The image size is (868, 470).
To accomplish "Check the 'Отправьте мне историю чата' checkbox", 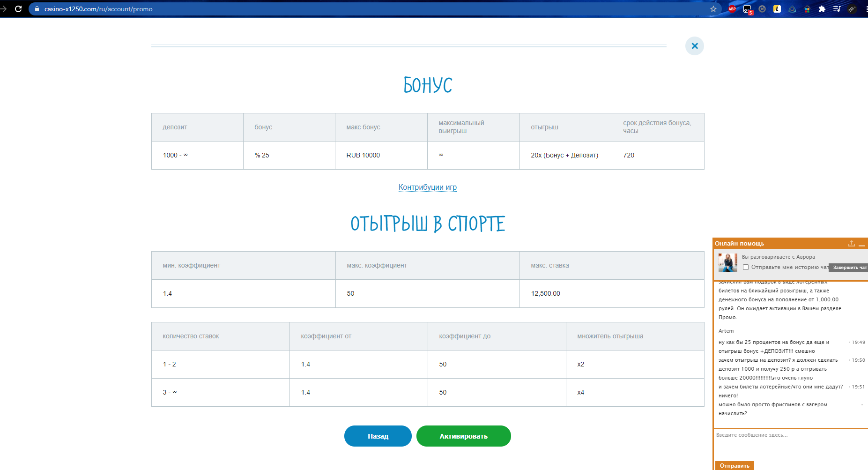I will pos(746,267).
